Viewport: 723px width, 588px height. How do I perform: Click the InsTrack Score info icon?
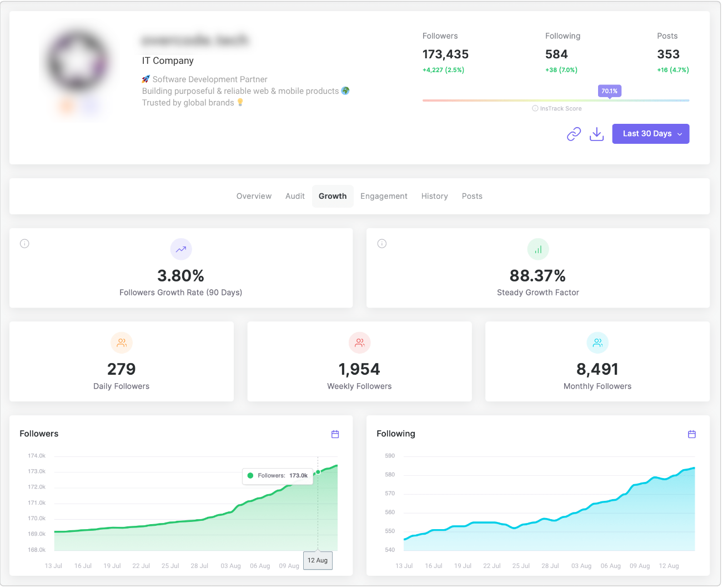point(535,109)
